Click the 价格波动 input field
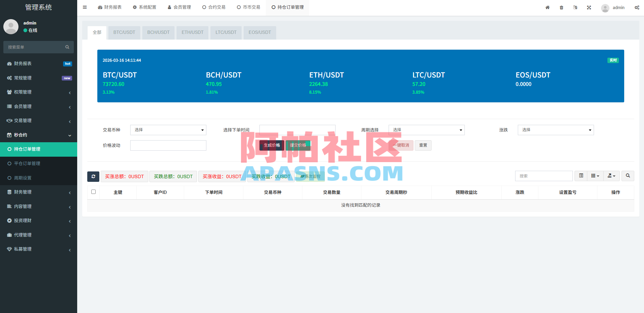Viewport: 644px width, 313px height. (168, 145)
